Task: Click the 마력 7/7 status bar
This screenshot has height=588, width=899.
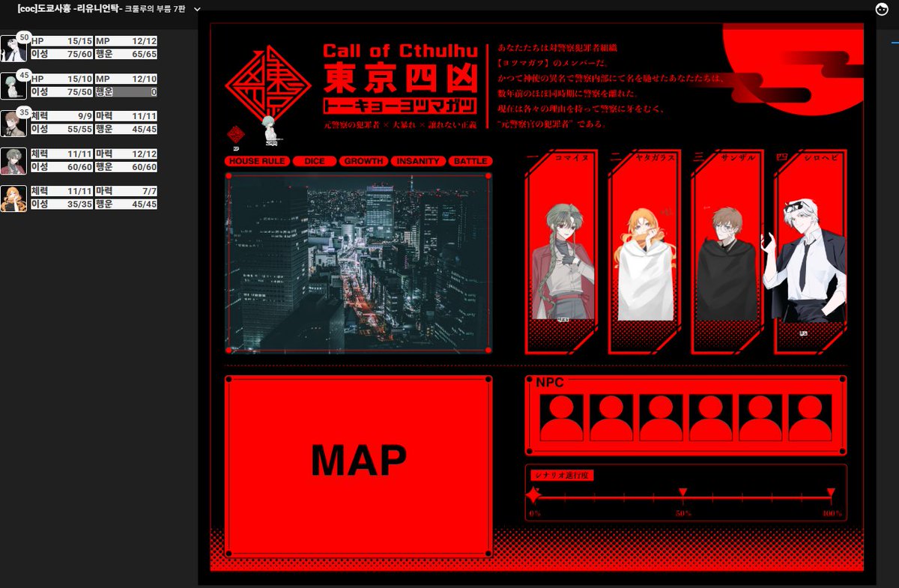Action: (x=126, y=192)
